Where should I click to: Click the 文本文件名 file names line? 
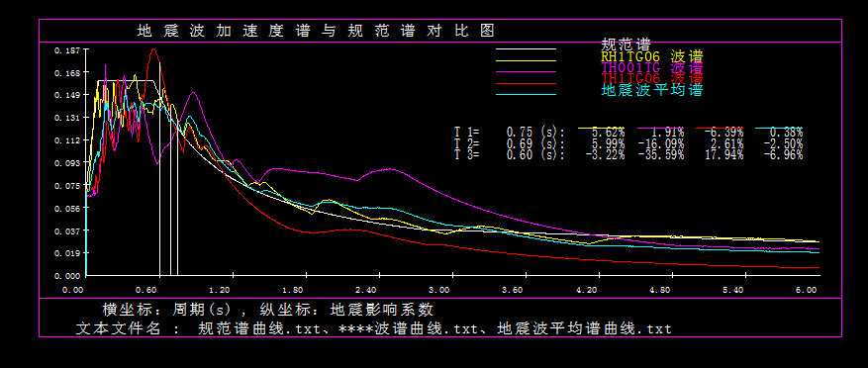(x=374, y=328)
